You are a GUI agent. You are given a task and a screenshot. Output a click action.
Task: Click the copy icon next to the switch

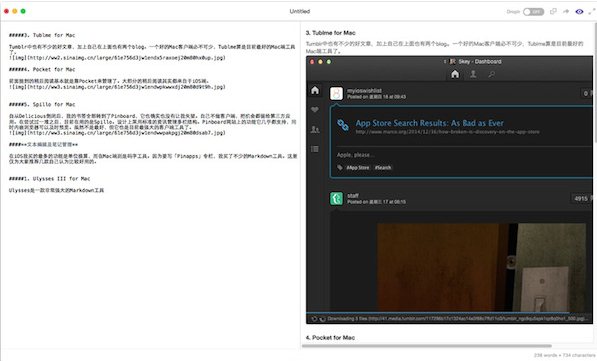[553, 11]
